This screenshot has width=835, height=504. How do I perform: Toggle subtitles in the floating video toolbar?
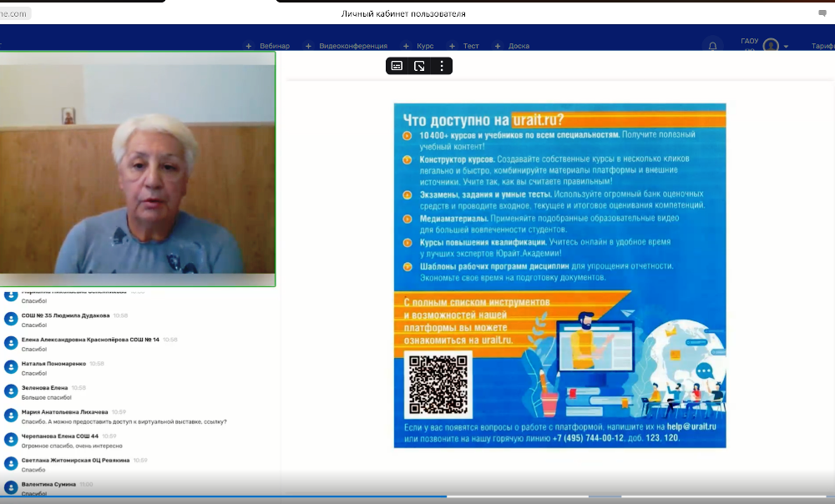pos(397,66)
